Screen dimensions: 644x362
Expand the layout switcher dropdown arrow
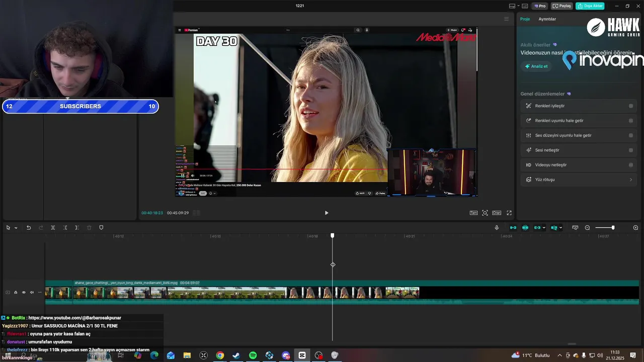pos(518,6)
